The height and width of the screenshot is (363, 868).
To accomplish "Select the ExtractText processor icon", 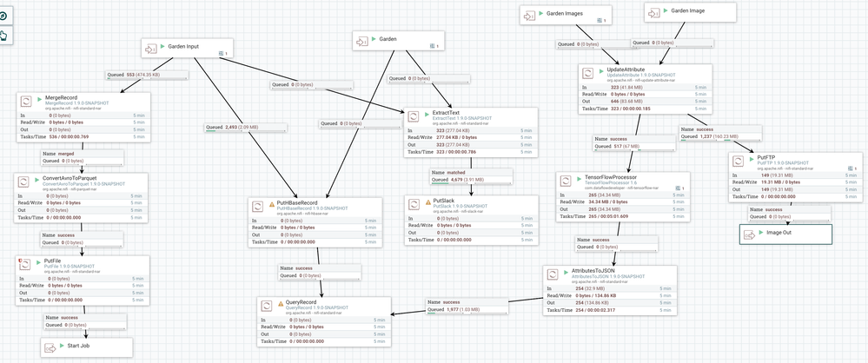I will coord(413,116).
